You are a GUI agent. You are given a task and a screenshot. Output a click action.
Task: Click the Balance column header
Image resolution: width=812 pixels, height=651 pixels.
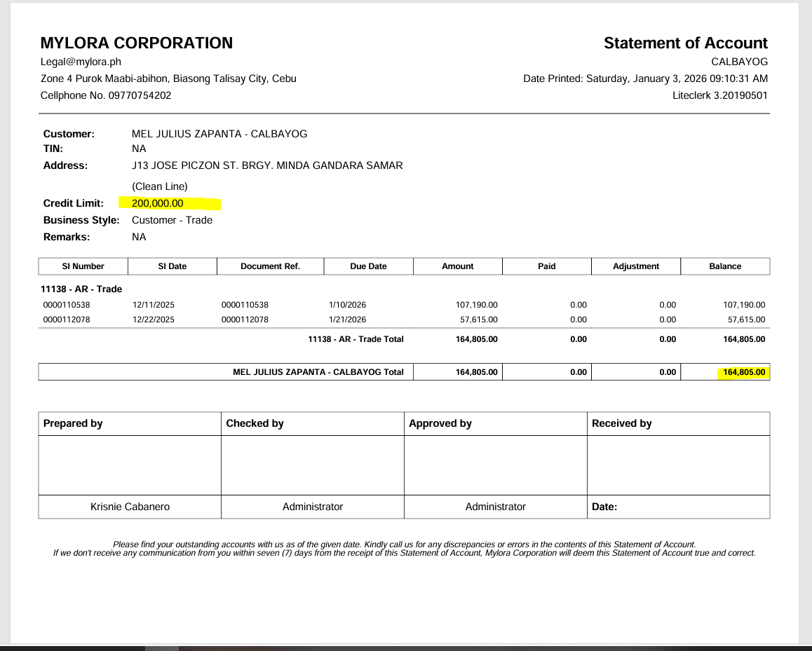tap(725, 266)
